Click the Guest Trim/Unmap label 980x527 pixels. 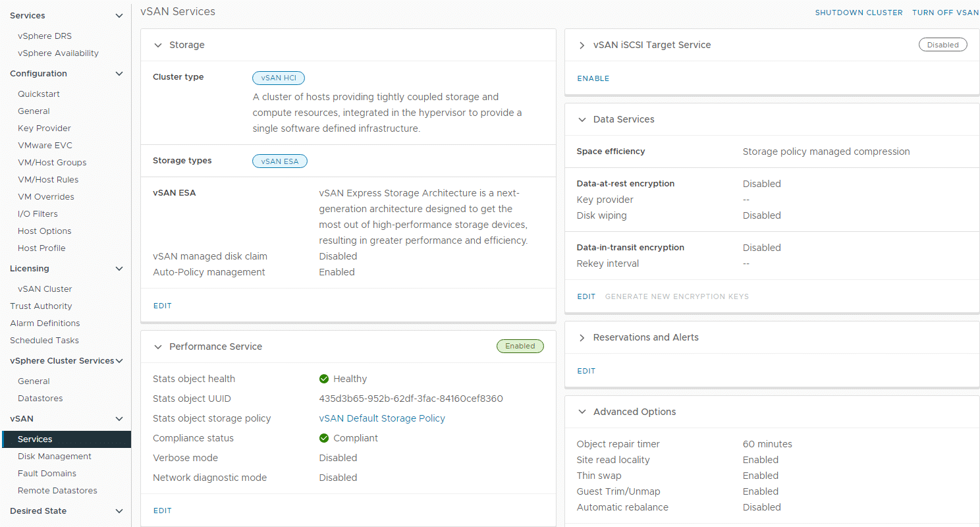618,491
